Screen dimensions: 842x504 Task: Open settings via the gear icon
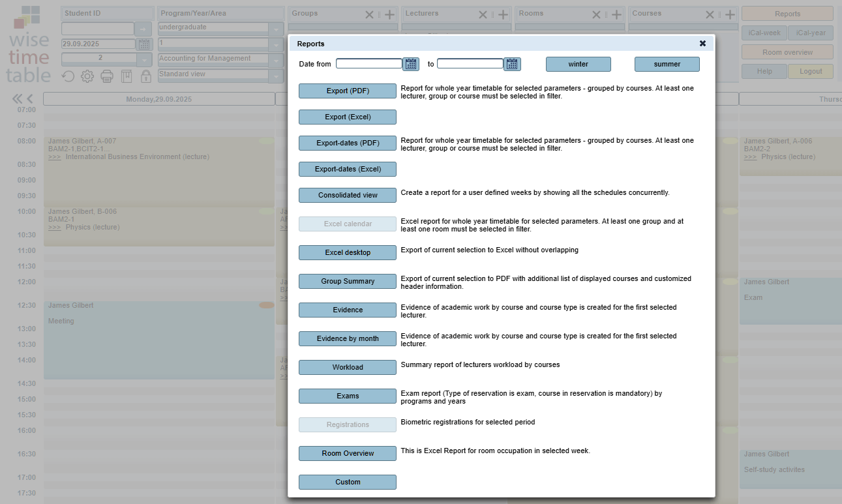(x=87, y=76)
